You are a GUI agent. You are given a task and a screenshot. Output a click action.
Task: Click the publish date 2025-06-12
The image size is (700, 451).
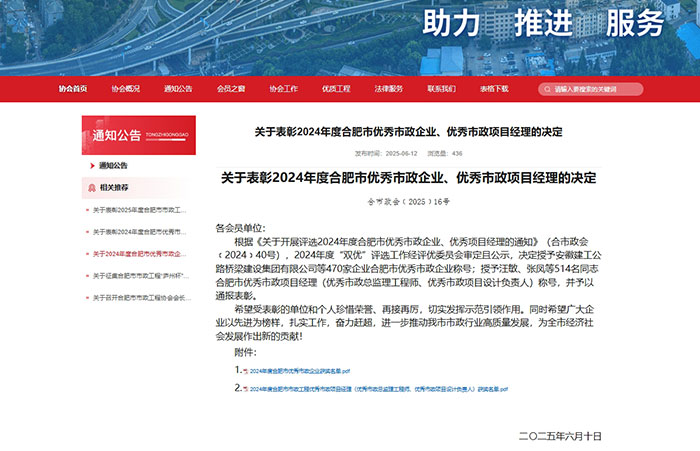pos(401,154)
